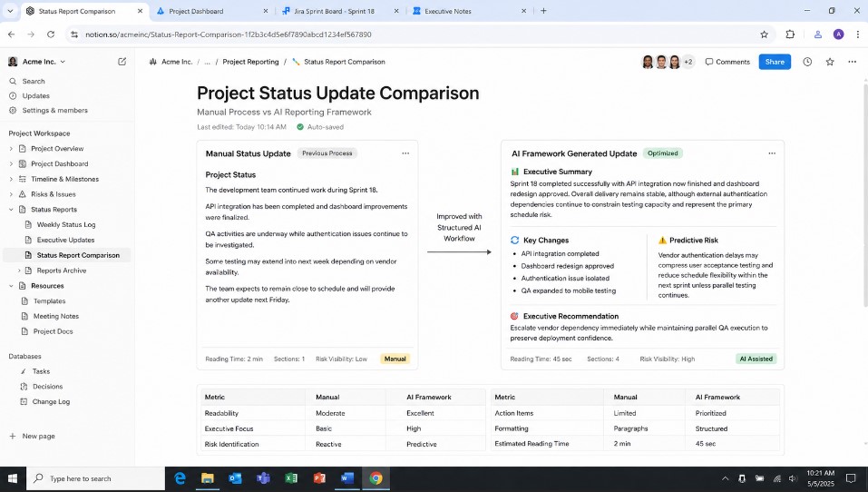This screenshot has width=868, height=492.
Task: Open the Project Docs page
Action: tap(53, 331)
